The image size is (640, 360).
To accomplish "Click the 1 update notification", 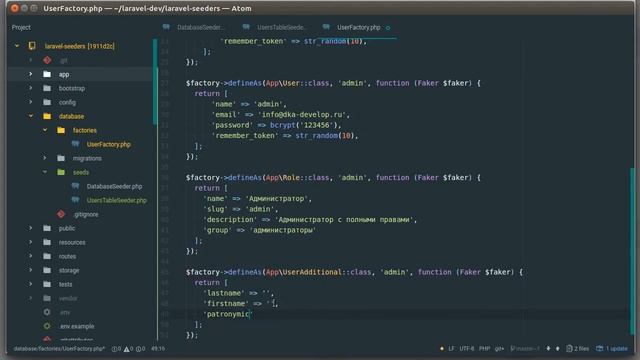I will pos(612,349).
